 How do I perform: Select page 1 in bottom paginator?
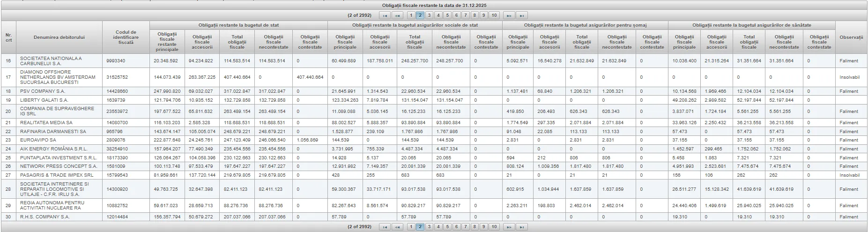tap(411, 227)
